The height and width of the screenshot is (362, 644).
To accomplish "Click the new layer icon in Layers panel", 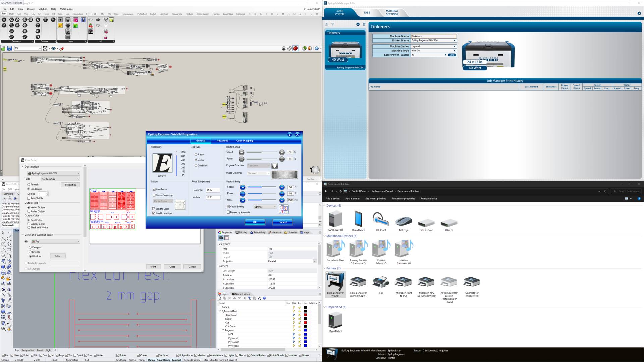I will pos(220,298).
